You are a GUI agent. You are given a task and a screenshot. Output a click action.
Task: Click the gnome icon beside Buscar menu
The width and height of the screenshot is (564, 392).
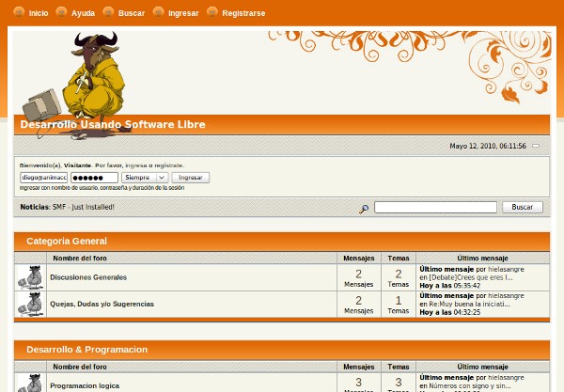pyautogui.click(x=108, y=12)
